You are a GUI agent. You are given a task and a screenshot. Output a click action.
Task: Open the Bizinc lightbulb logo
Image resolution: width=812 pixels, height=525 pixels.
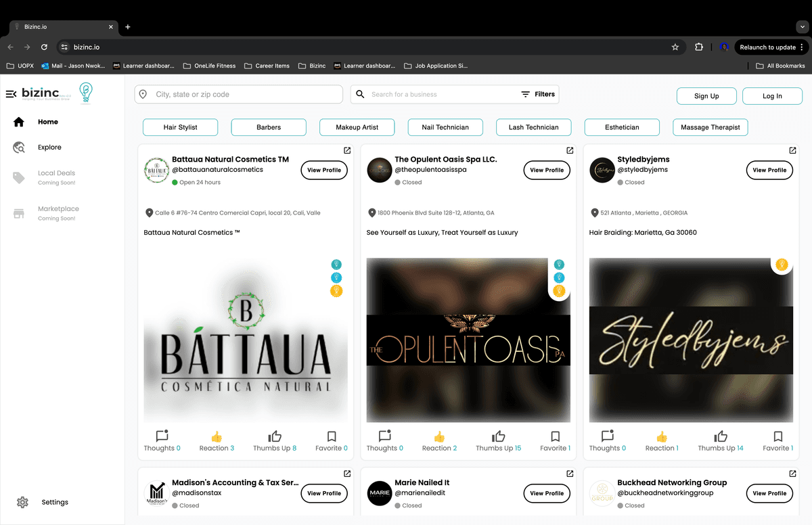[x=85, y=93]
